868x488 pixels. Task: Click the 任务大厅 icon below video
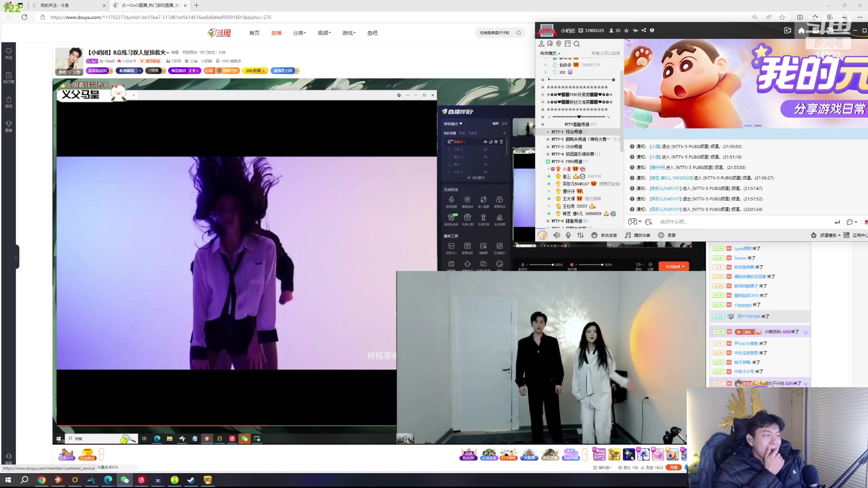(x=66, y=454)
